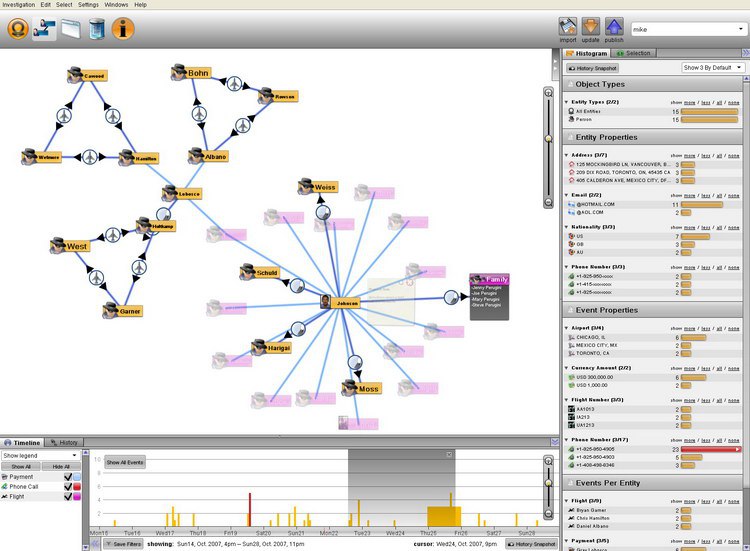Click the Show All Events button
This screenshot has height=551, width=750.
tap(125, 463)
